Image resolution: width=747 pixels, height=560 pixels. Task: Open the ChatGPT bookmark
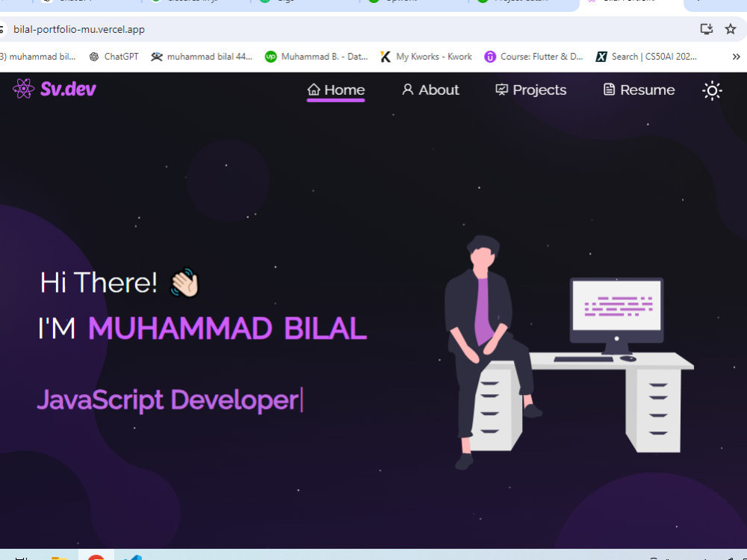point(114,57)
